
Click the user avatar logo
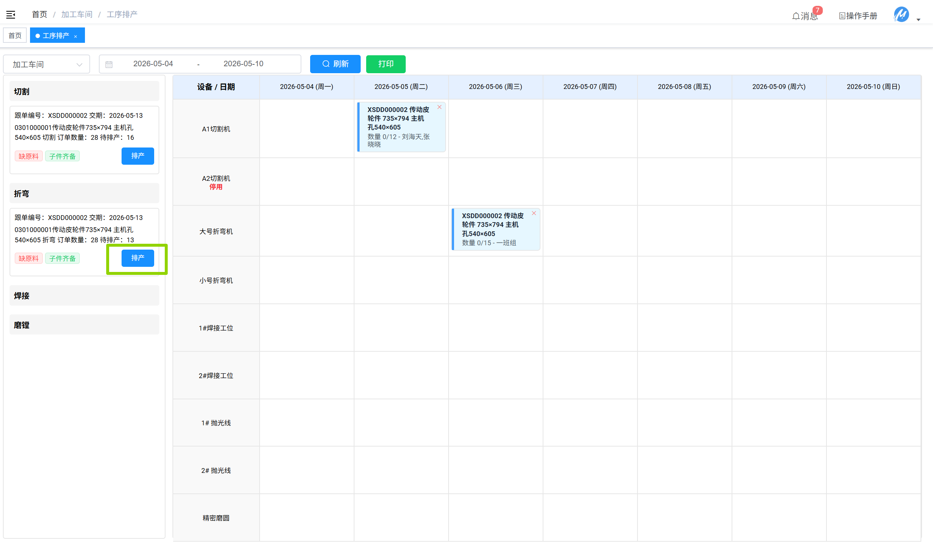tap(901, 15)
